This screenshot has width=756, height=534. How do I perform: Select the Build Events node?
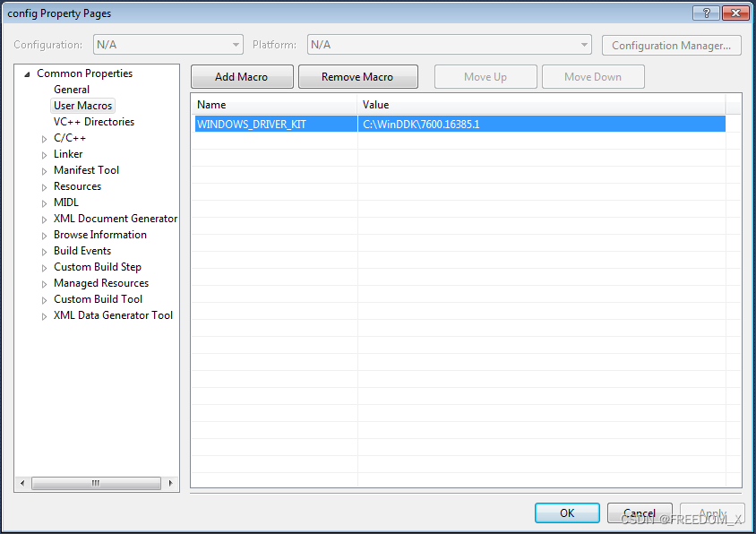pyautogui.click(x=82, y=250)
